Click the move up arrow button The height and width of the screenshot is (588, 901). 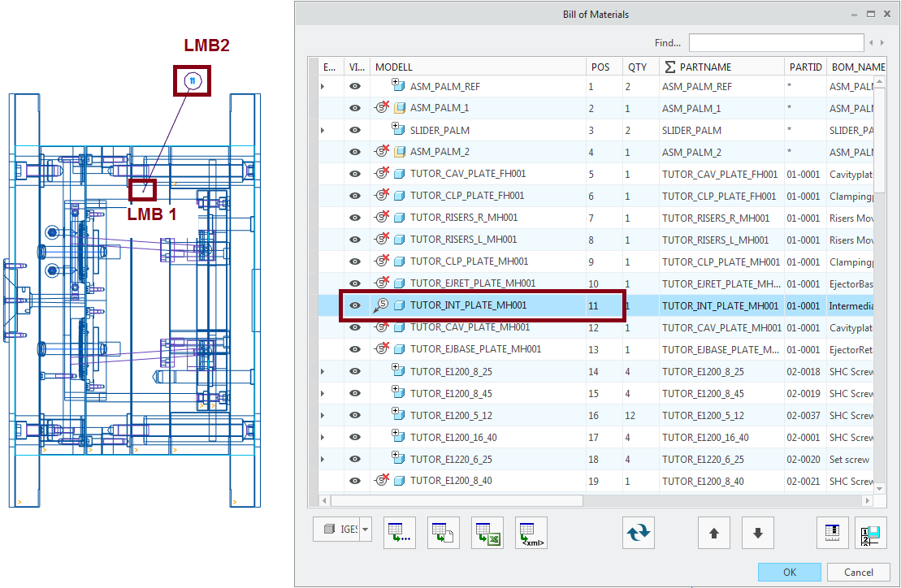714,533
